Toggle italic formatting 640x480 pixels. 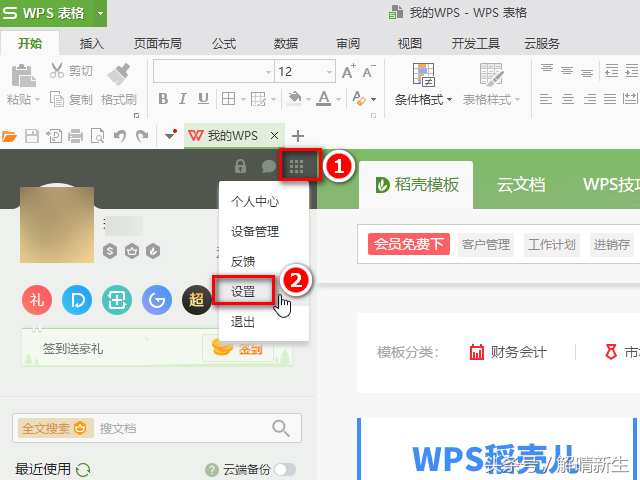point(183,99)
